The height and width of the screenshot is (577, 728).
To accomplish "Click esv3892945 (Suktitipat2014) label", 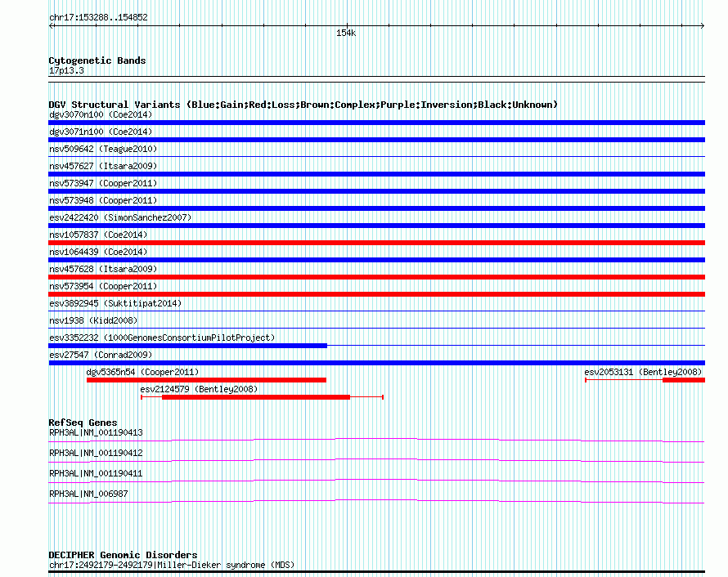I will [x=115, y=303].
